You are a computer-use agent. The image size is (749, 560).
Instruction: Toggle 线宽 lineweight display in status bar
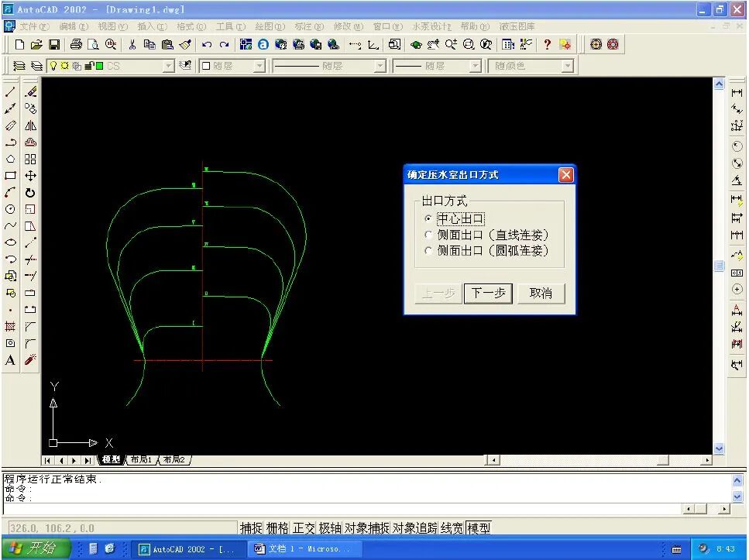pyautogui.click(x=452, y=528)
